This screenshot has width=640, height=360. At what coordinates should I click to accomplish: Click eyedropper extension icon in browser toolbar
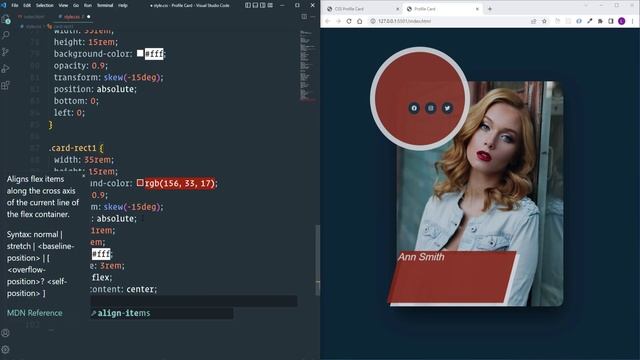click(x=589, y=21)
